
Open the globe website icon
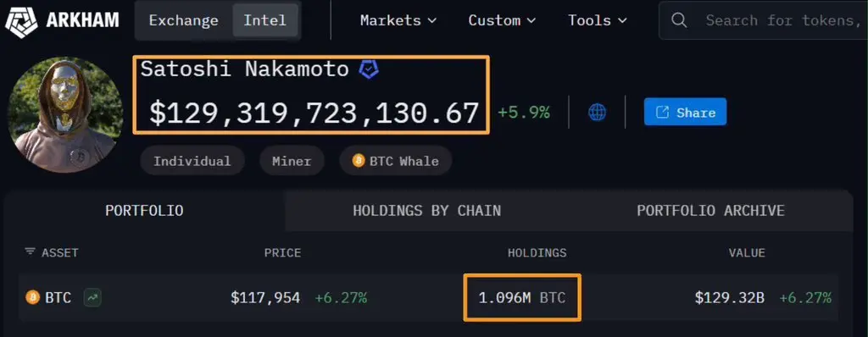(x=597, y=113)
